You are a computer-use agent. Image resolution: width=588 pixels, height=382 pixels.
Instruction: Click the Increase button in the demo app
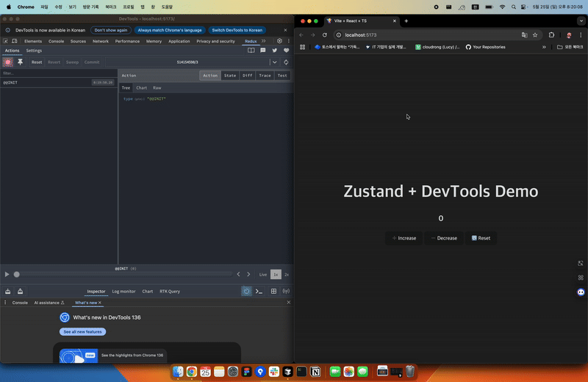[404, 238]
